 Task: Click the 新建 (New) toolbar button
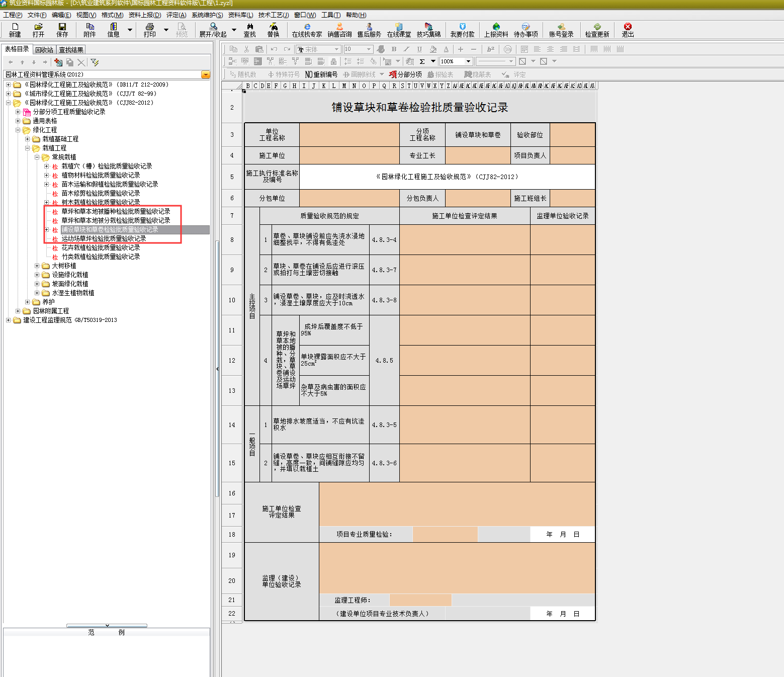coord(15,30)
